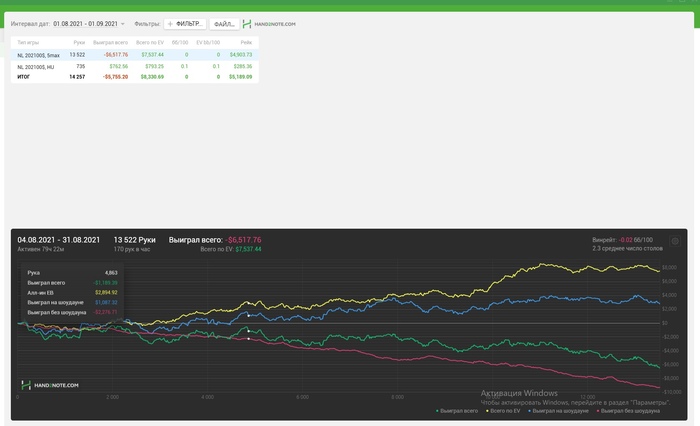Sort table by Руки column header
This screenshot has width=700, height=426.
[x=79, y=42]
